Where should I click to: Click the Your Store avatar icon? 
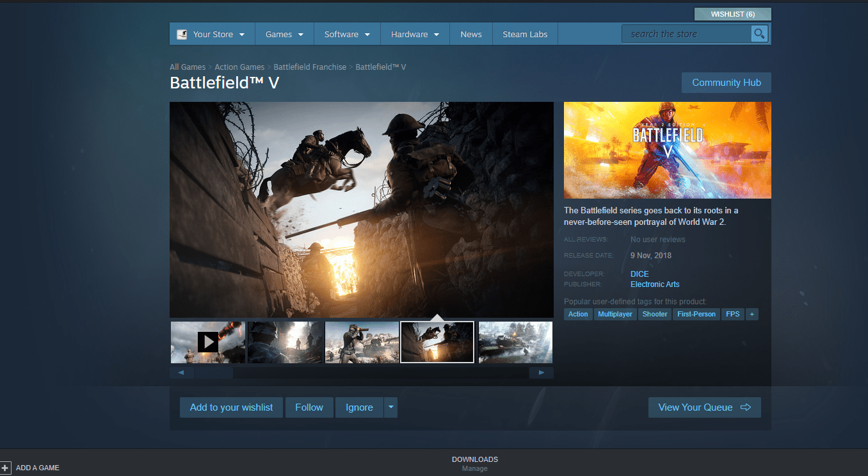pyautogui.click(x=182, y=34)
